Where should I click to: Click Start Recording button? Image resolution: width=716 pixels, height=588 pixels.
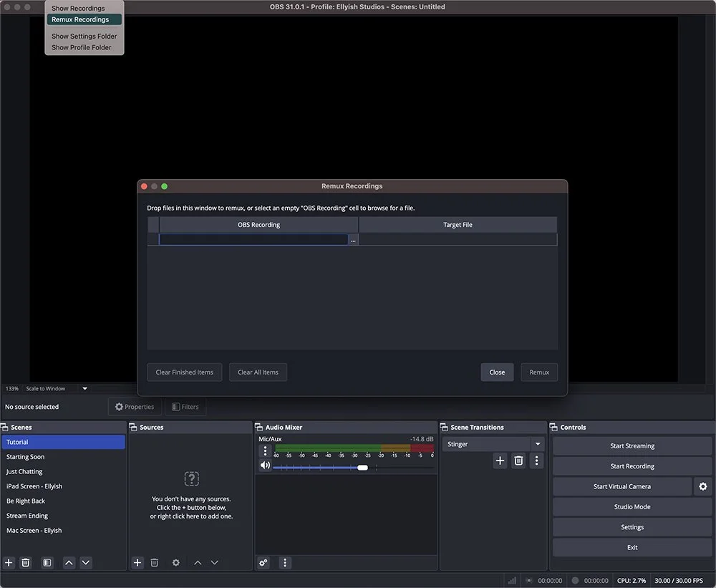[x=632, y=466]
